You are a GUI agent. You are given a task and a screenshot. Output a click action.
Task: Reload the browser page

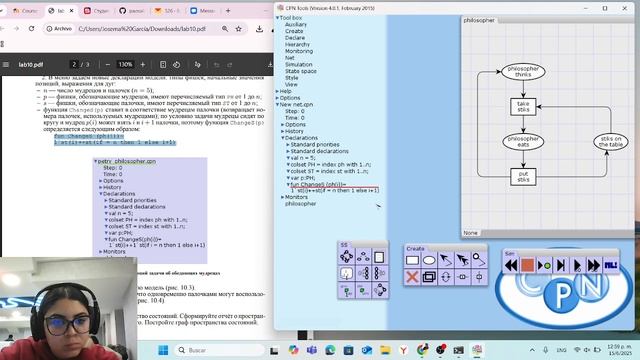click(x=31, y=29)
